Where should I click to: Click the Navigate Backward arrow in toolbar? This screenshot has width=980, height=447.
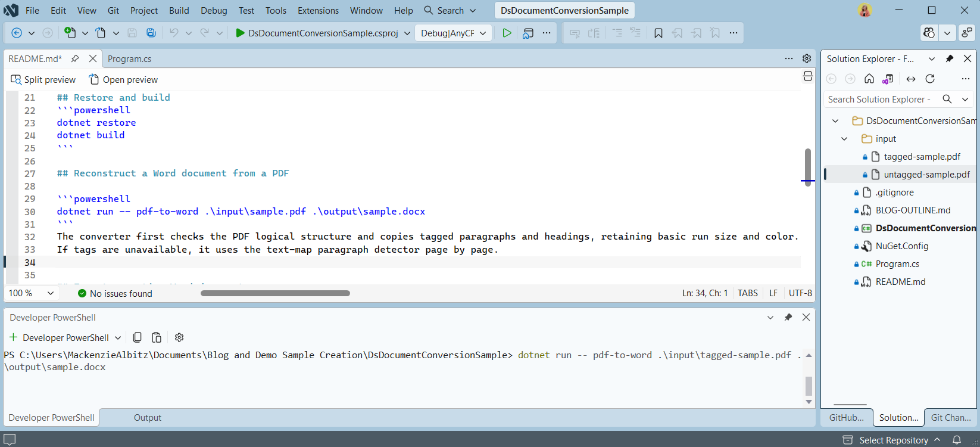17,33
